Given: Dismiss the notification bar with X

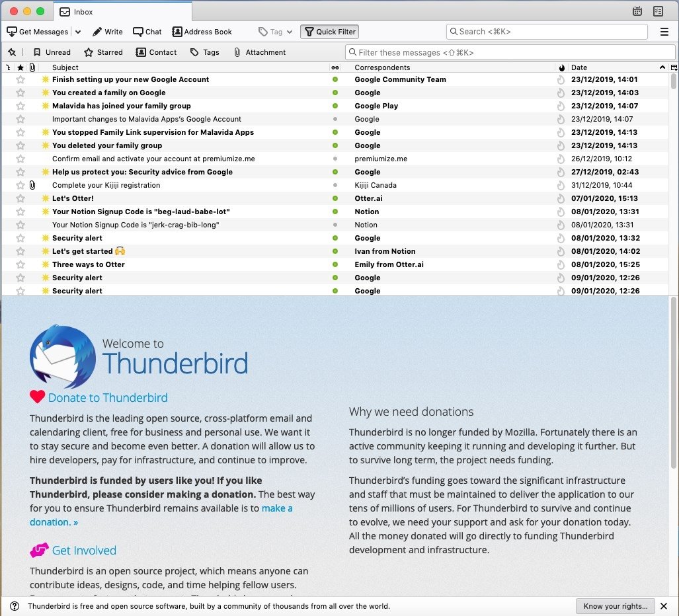Looking at the screenshot, I should click(x=663, y=606).
